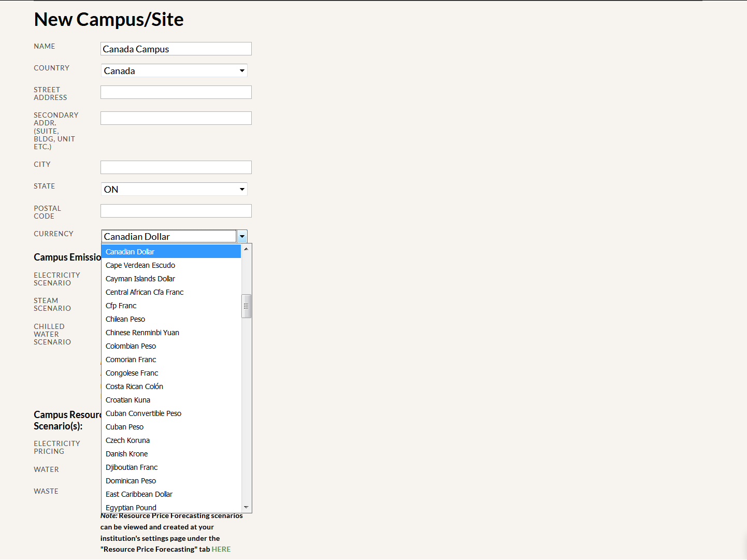Choose Egyptian Pound
Viewport: 747px width, 560px height.
tap(171, 507)
